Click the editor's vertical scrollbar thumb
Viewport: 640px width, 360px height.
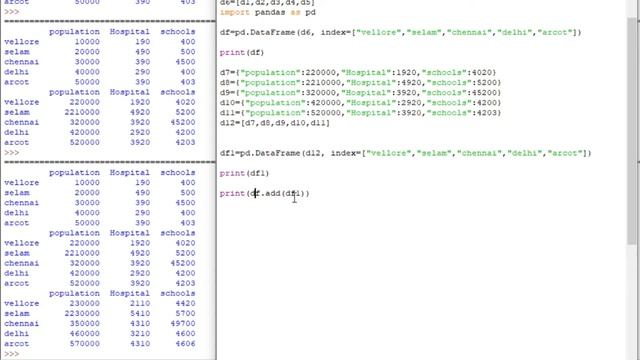point(632,131)
